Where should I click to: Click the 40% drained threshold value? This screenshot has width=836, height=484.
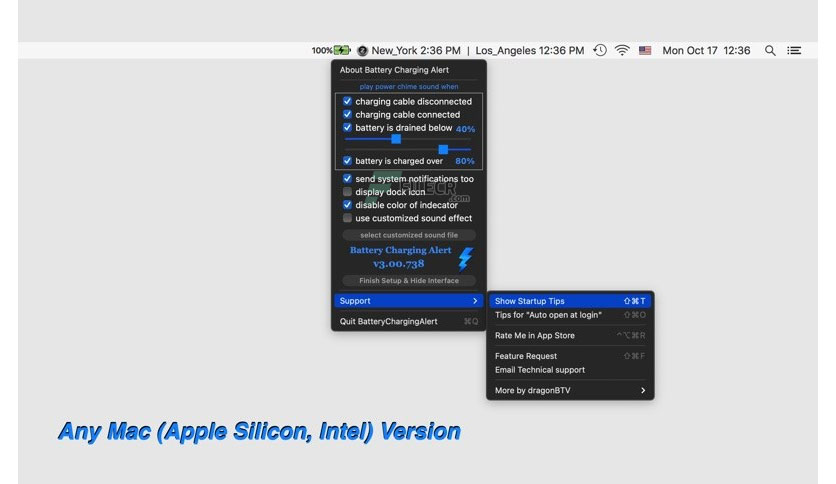pos(465,129)
